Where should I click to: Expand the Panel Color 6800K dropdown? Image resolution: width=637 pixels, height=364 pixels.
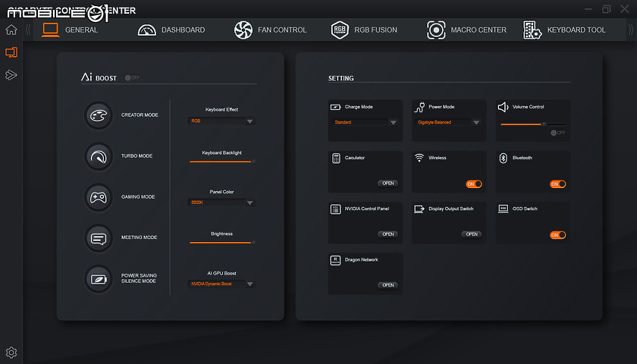click(221, 202)
